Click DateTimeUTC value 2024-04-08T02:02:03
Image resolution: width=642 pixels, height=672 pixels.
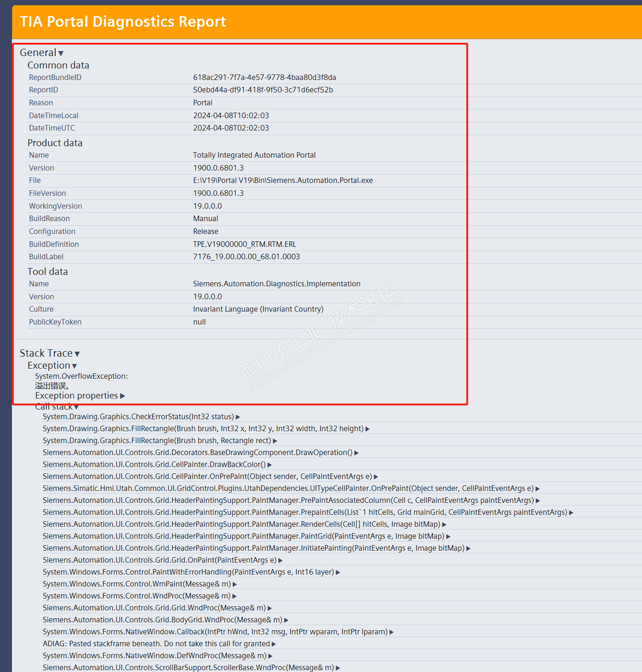click(231, 128)
